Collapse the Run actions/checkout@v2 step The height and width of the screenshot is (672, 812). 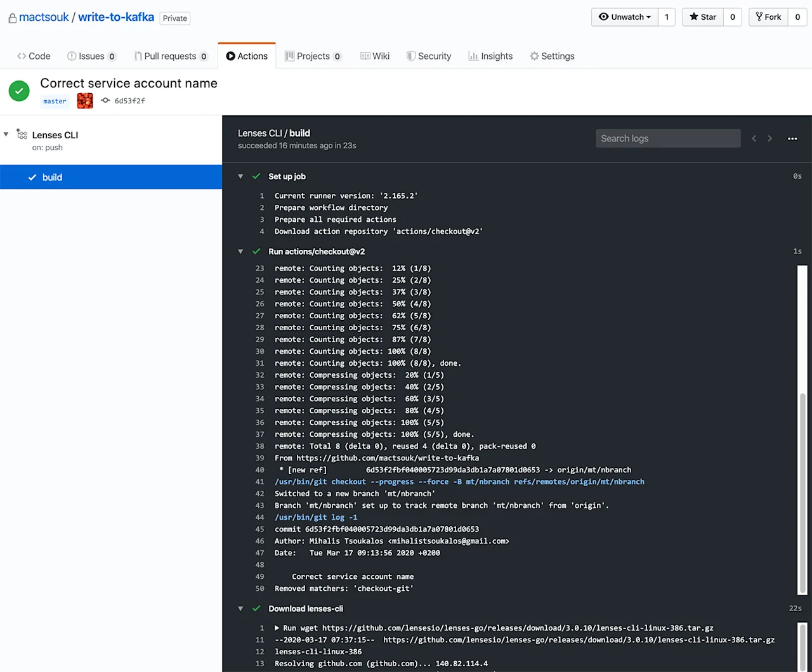pos(240,252)
